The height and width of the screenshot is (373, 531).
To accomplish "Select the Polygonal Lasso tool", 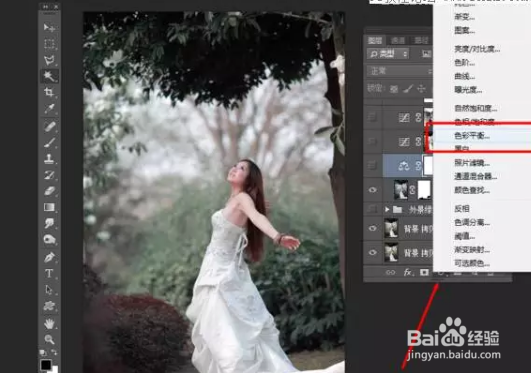I will 49,60.
